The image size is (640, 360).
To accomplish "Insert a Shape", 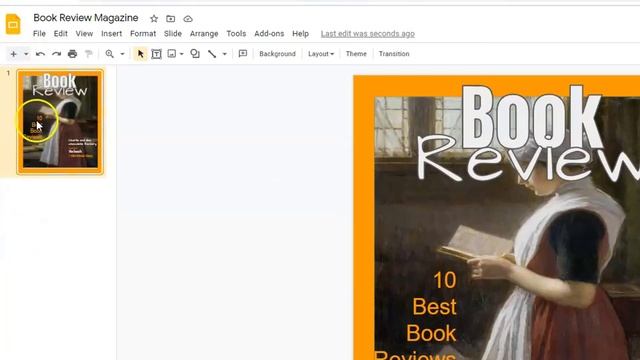I will tap(195, 54).
